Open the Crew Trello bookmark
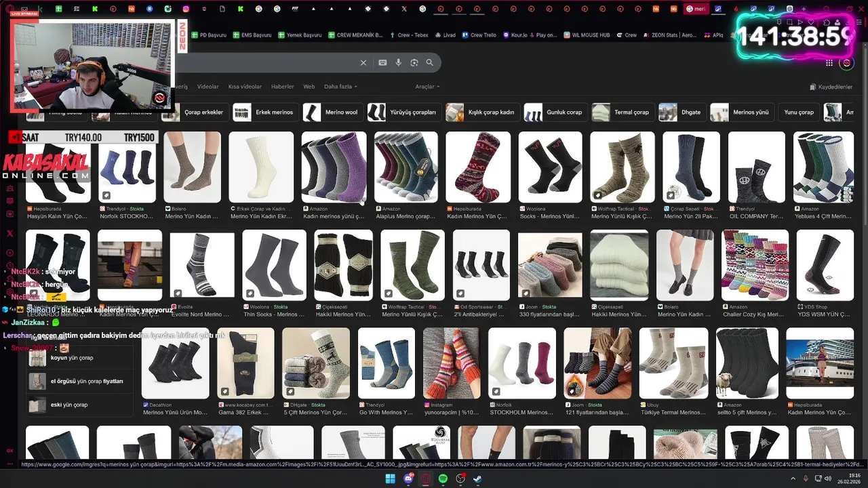The image size is (868, 488). [x=479, y=35]
